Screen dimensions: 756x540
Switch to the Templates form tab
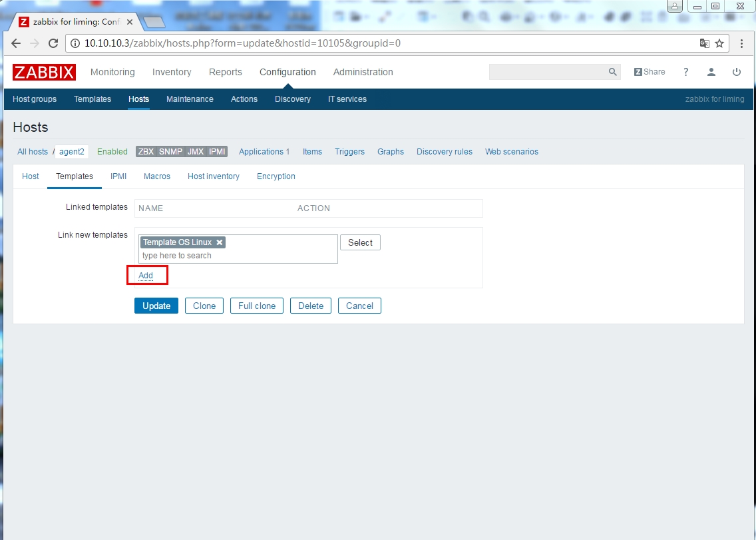pyautogui.click(x=75, y=176)
